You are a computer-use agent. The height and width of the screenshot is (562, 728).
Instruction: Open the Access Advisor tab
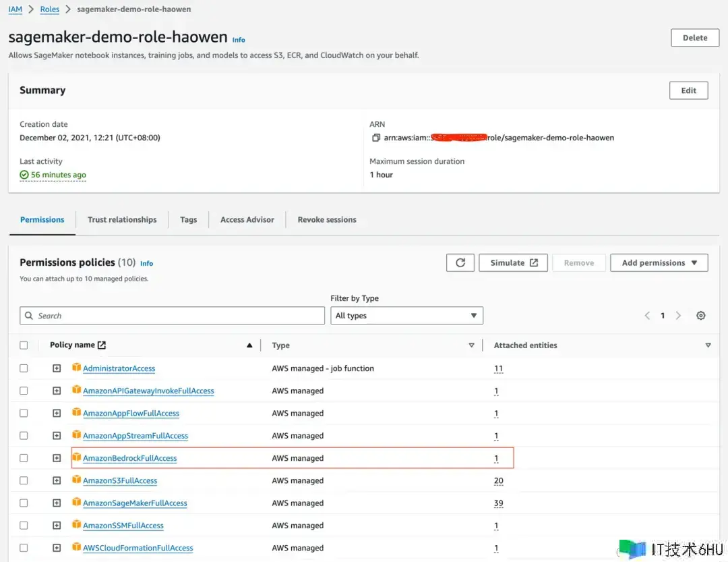pyautogui.click(x=247, y=220)
